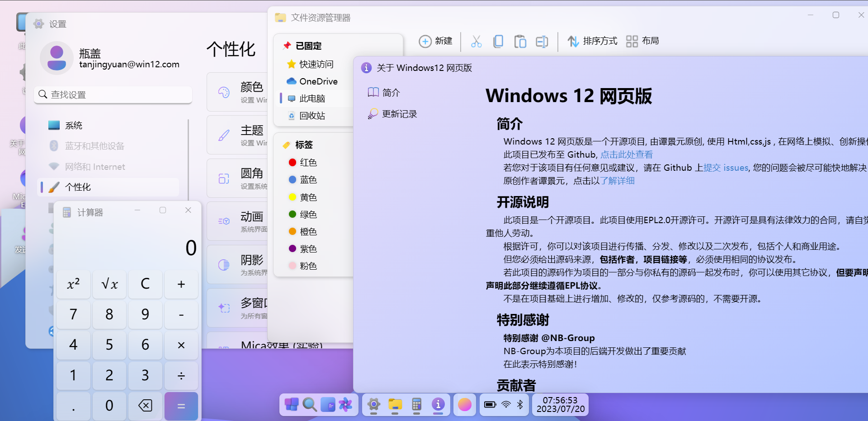The image size is (868, 421).
Task: Open search using the magnifier taskbar icon
Action: click(310, 405)
